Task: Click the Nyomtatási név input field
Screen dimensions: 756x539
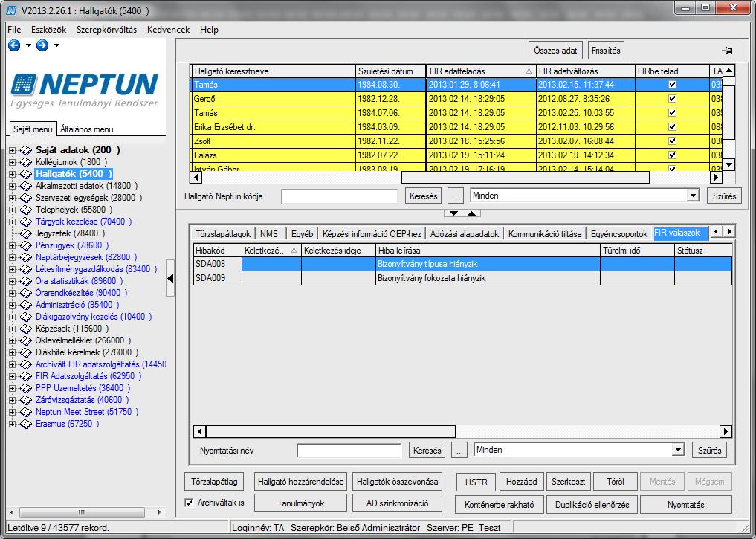Action: (x=349, y=451)
